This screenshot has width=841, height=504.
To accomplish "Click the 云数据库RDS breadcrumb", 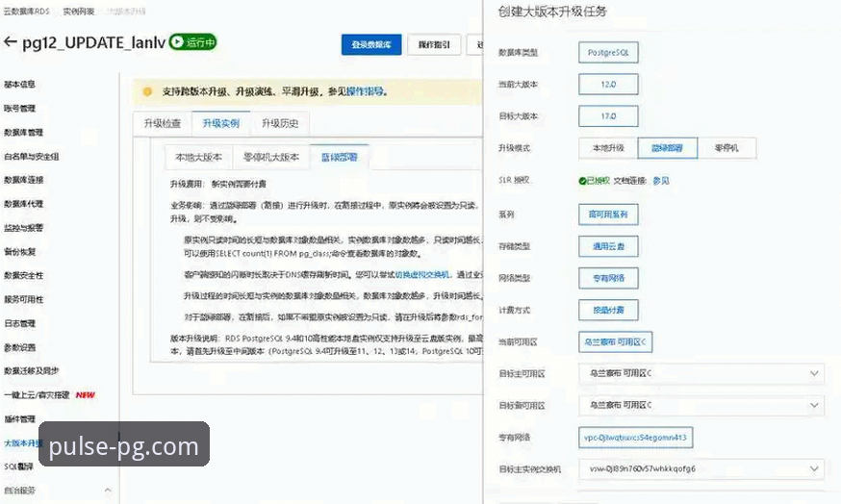I will pyautogui.click(x=26, y=12).
